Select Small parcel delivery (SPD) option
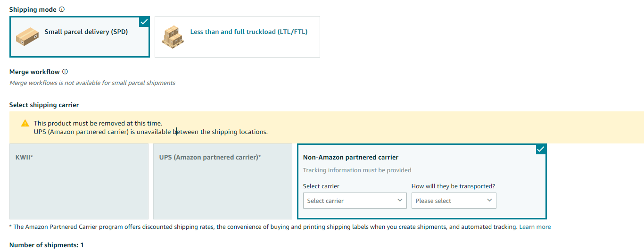 point(80,37)
